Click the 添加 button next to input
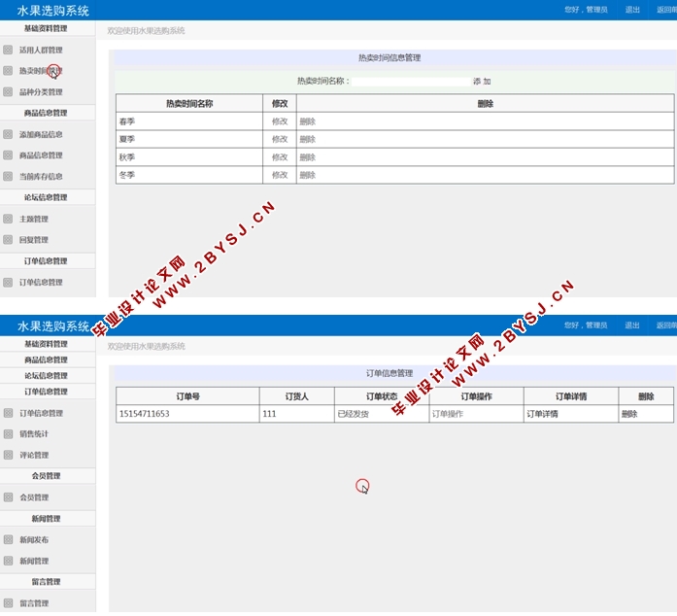 click(482, 82)
